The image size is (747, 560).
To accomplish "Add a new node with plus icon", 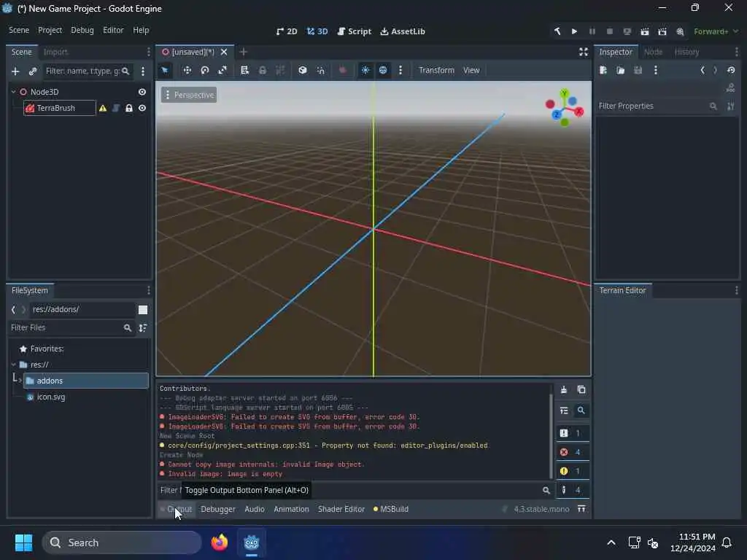I will tap(15, 71).
